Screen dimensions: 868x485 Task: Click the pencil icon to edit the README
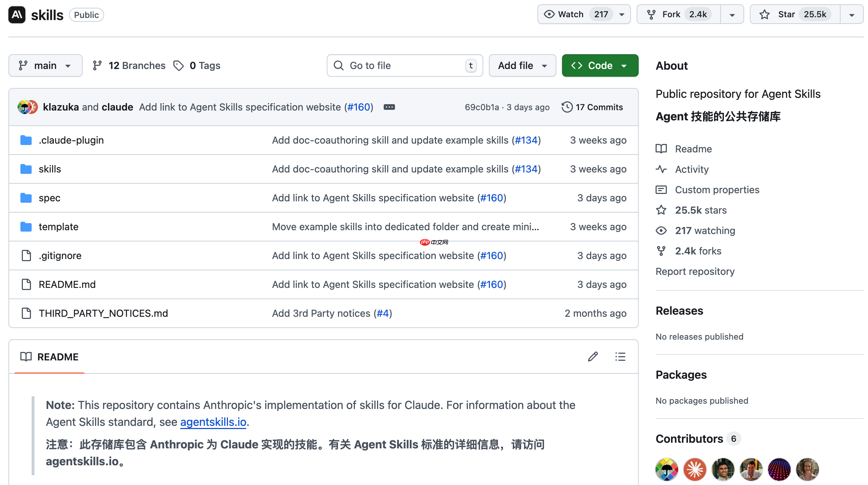pos(593,357)
